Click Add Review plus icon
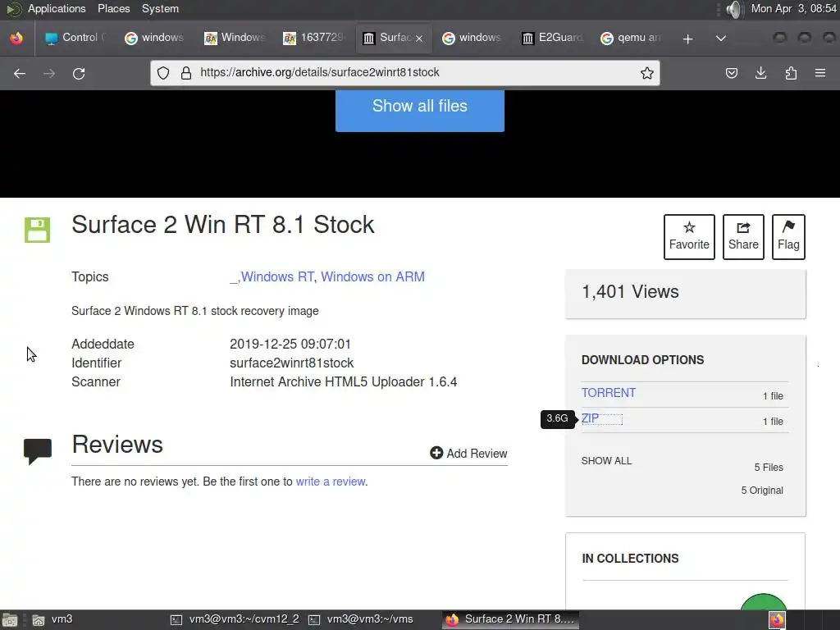 436,453
